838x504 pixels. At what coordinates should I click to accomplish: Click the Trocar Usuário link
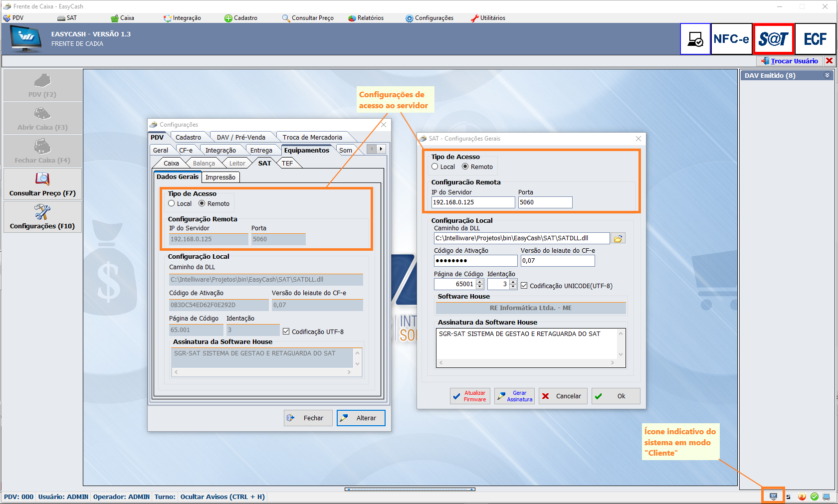(x=794, y=61)
